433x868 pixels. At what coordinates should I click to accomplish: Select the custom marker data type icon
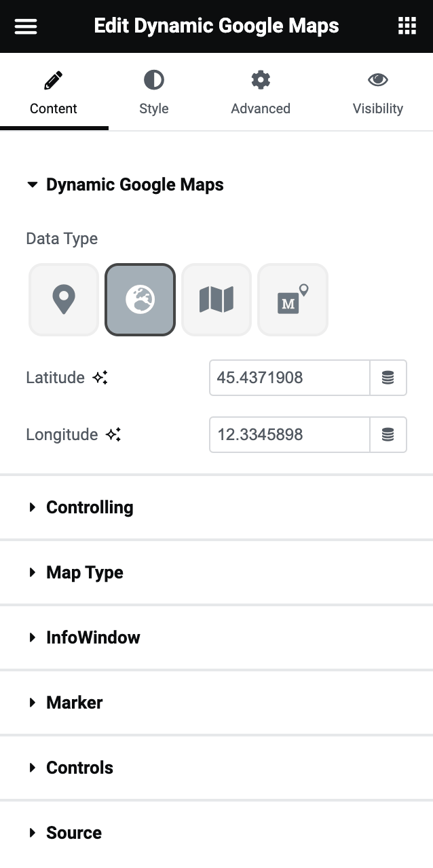pyautogui.click(x=293, y=299)
